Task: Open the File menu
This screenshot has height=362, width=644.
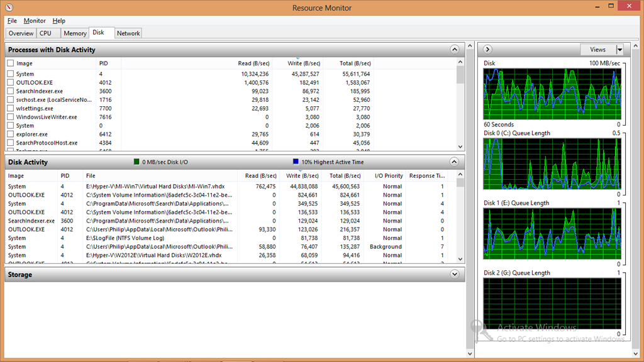Action: click(x=12, y=21)
